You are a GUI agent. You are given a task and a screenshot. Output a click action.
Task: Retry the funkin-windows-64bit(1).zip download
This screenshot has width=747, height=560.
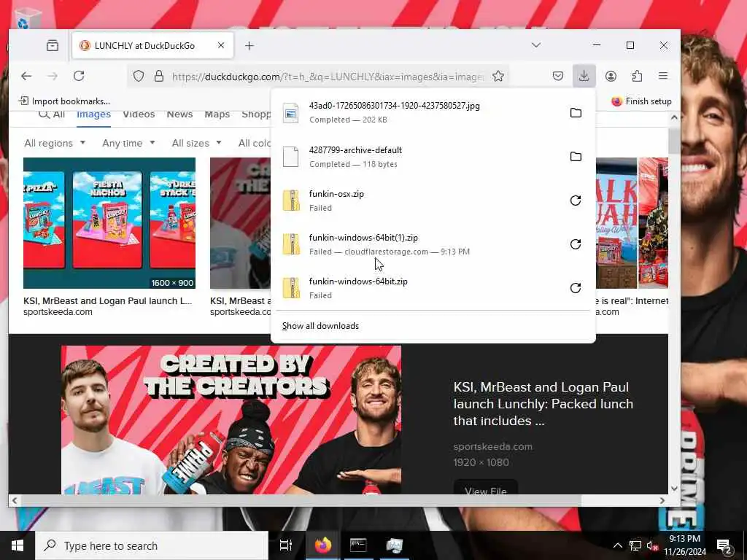(x=576, y=244)
